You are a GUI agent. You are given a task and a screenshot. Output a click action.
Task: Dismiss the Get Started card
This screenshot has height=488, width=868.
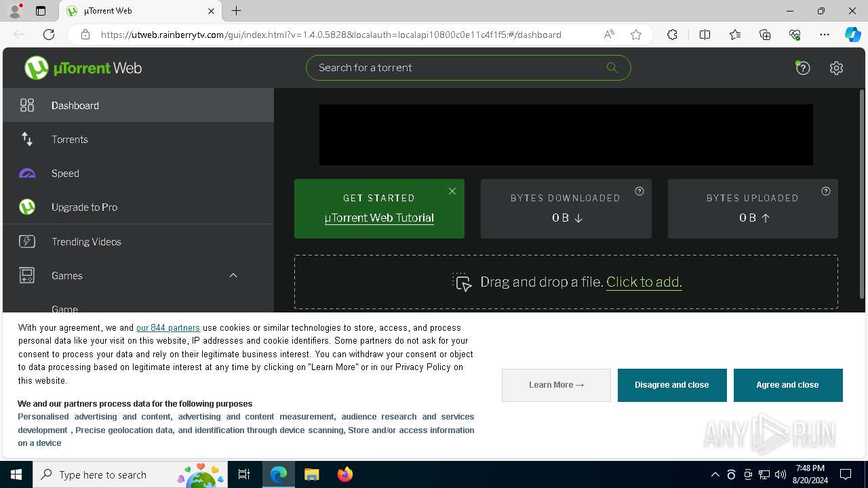pyautogui.click(x=452, y=191)
